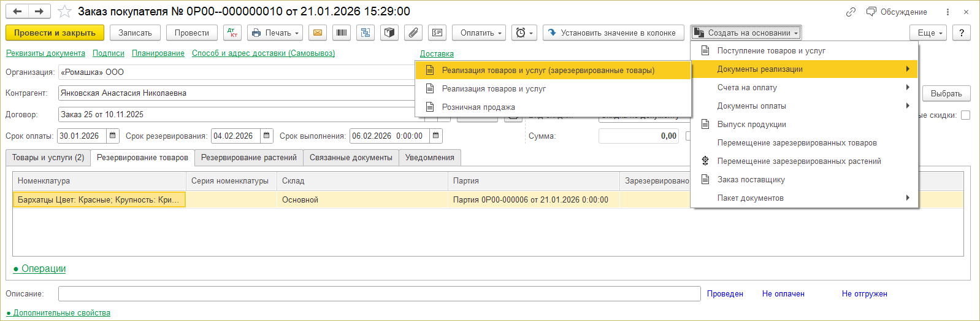Copy link to document (chain icon)
This screenshot has width=980, height=321.
pos(851,12)
